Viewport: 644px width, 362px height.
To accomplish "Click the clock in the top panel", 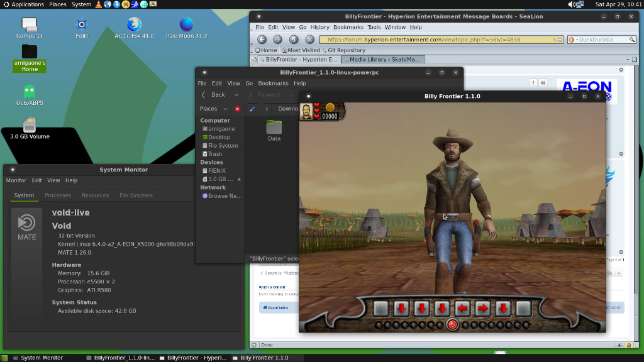I will point(619,4).
